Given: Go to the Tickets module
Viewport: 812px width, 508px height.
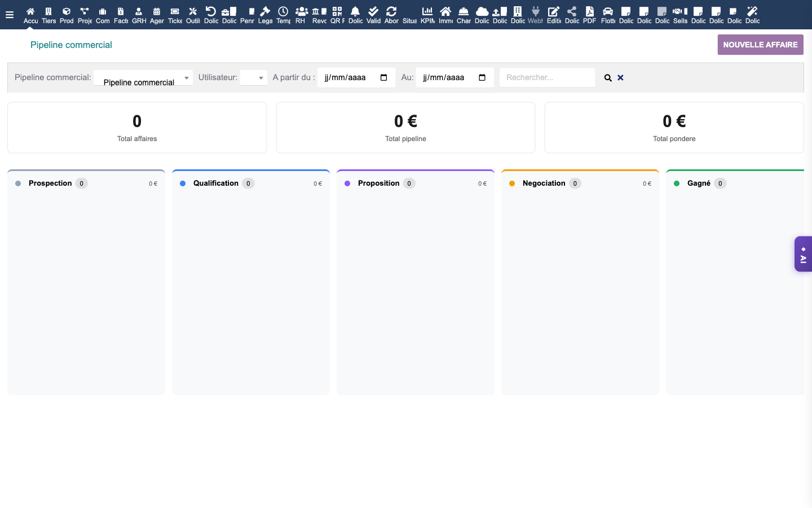Looking at the screenshot, I should tap(175, 15).
